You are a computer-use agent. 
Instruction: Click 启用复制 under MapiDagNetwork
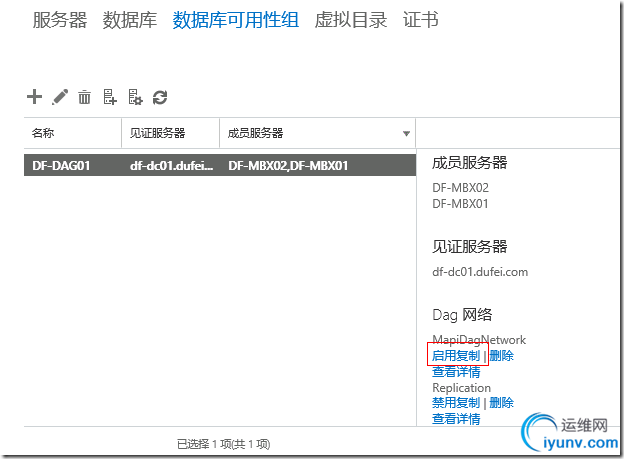click(x=456, y=355)
